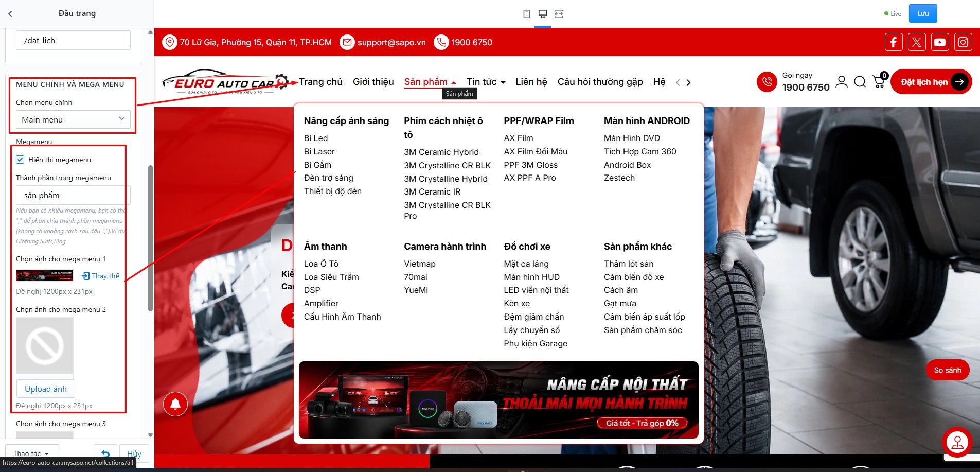Image resolution: width=980 pixels, height=472 pixels.
Task: Click the support@sapo.vn email link
Action: (x=391, y=42)
